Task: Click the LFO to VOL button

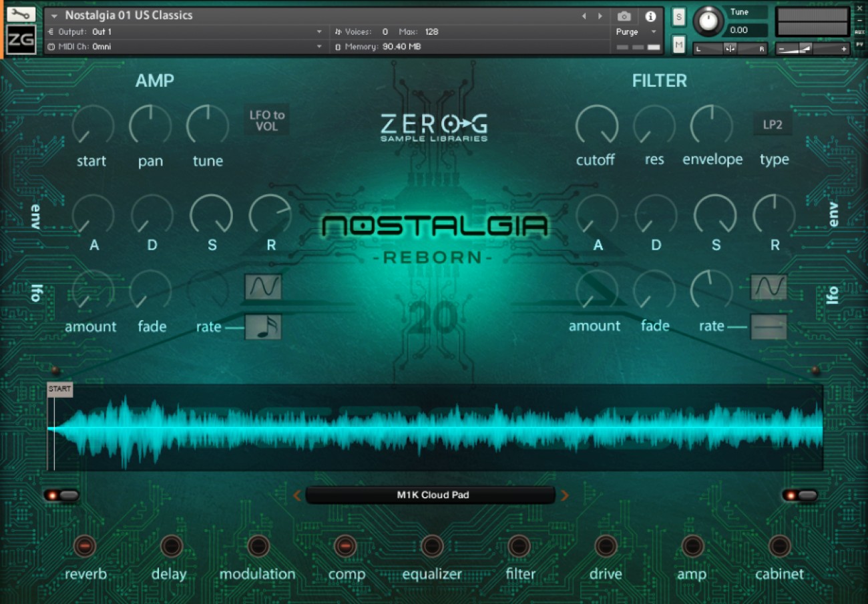Action: (266, 121)
